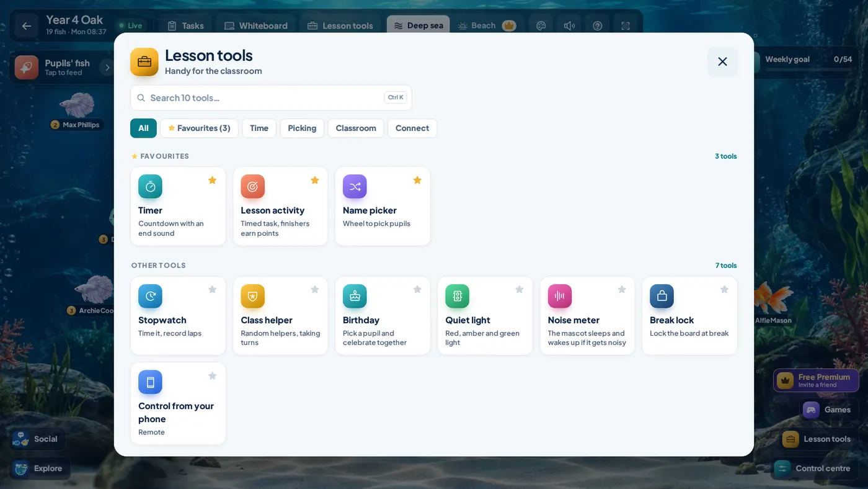Screen dimensions: 868x489
Task: Click the Lesson tools briefcase header icon
Action: [x=144, y=62]
